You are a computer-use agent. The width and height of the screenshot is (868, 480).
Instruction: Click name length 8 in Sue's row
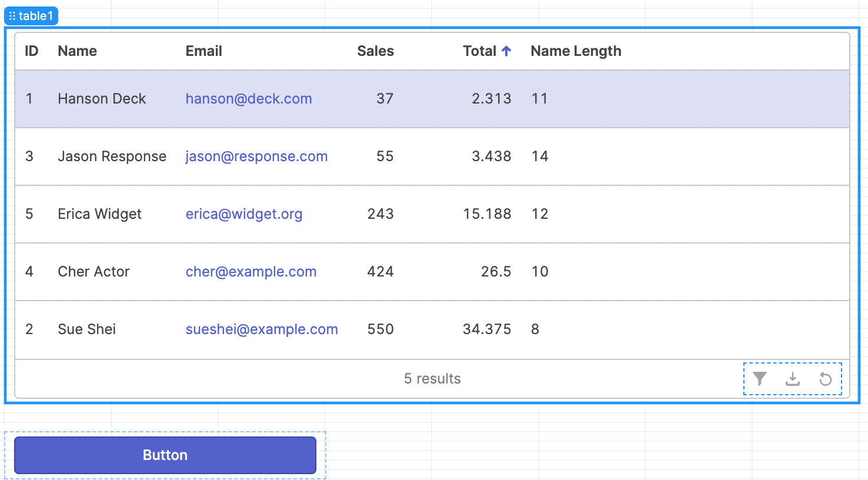[x=535, y=329]
